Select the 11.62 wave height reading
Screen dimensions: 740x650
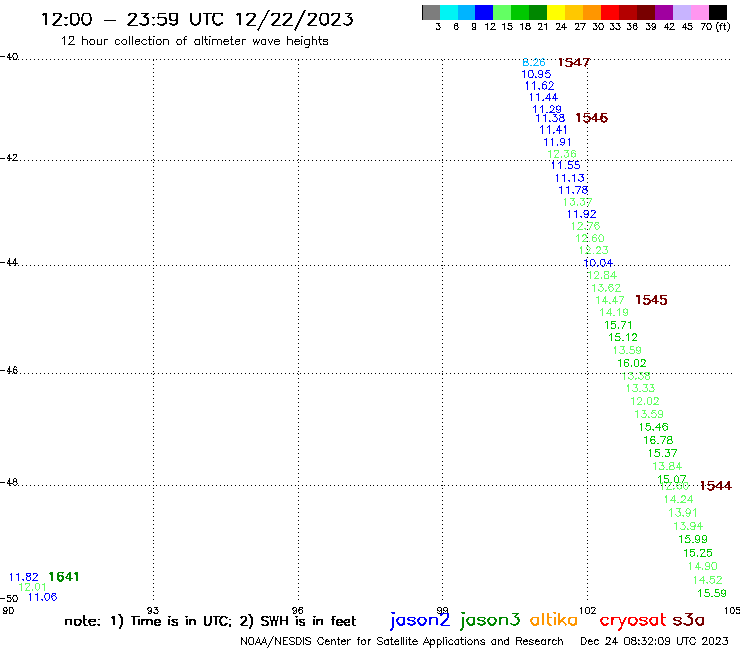pyautogui.click(x=539, y=86)
